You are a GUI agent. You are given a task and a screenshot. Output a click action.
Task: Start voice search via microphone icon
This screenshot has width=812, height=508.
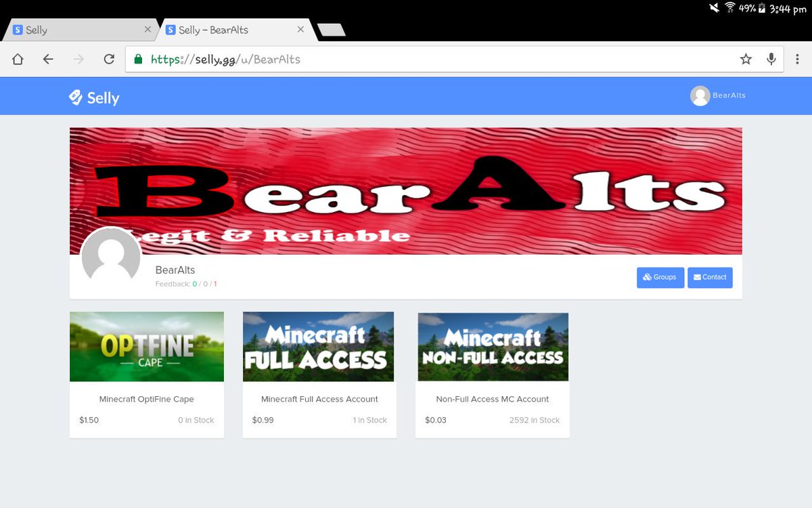pos(771,59)
